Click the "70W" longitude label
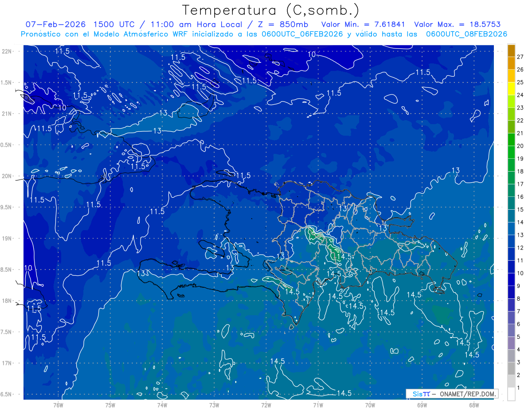Image resolution: width=532 pixels, height=411 pixels. pyautogui.click(x=370, y=405)
